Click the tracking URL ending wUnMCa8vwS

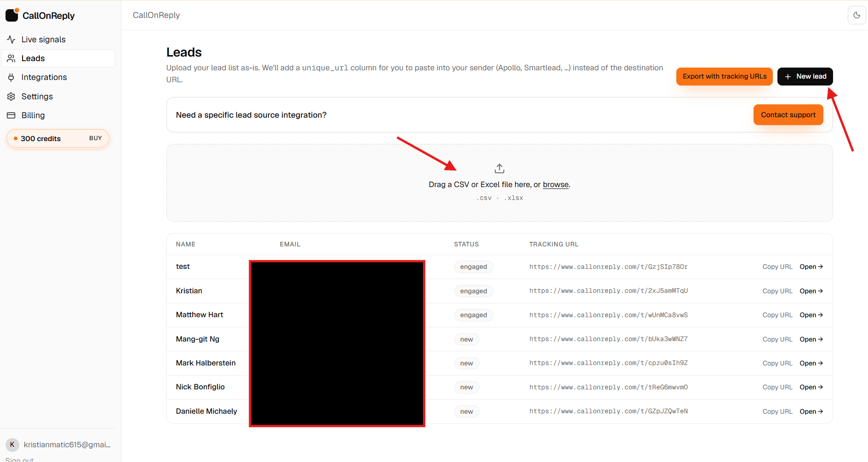pyautogui.click(x=608, y=315)
